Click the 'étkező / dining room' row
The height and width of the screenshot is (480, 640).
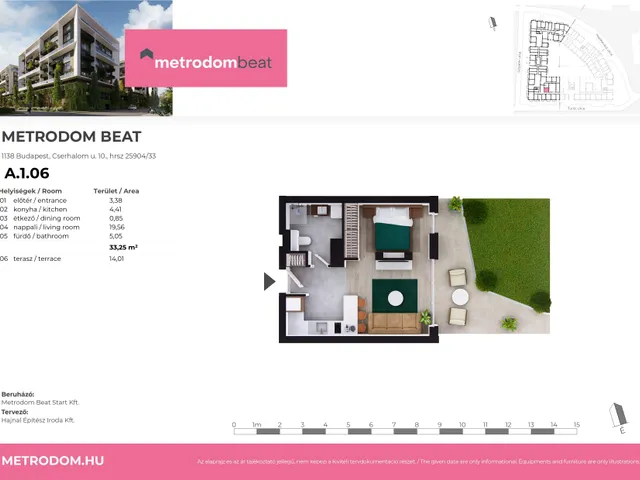tap(61, 218)
